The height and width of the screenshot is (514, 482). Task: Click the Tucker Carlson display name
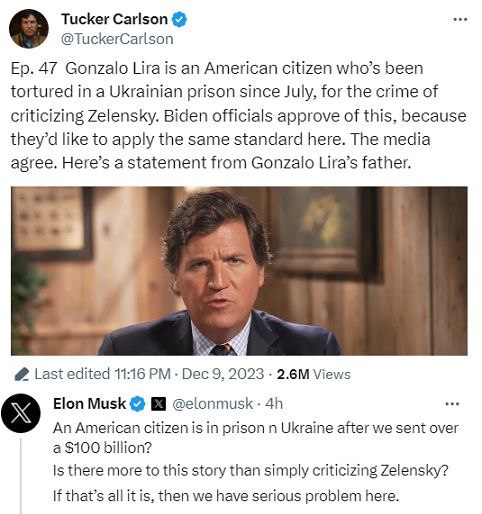[114, 19]
